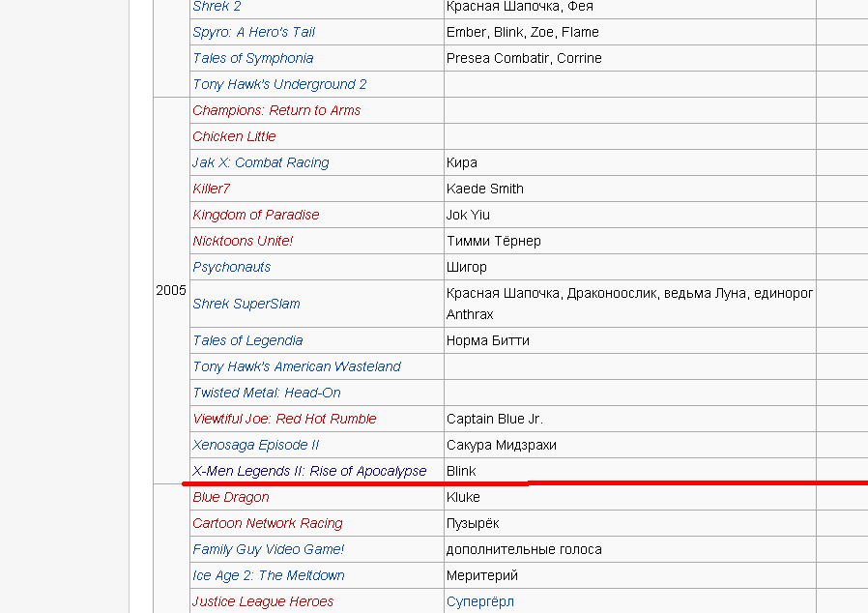
Task: Open Tales of Legendia link
Action: pyautogui.click(x=247, y=340)
